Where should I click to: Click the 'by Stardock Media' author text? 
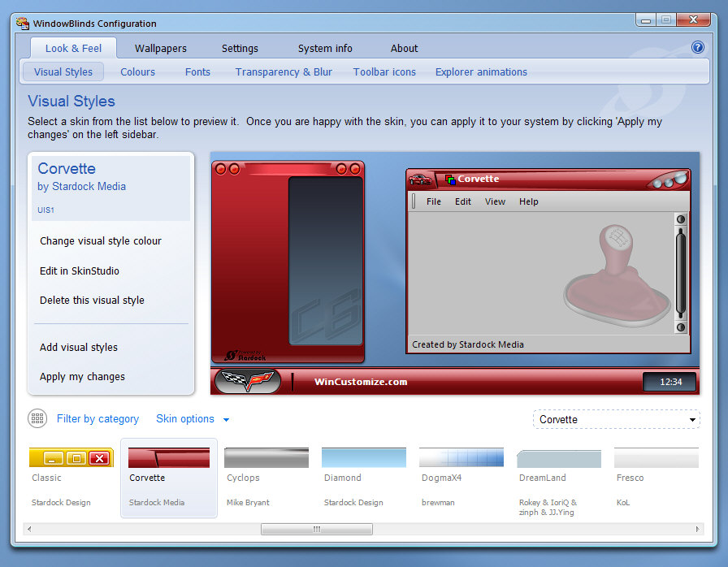point(82,187)
